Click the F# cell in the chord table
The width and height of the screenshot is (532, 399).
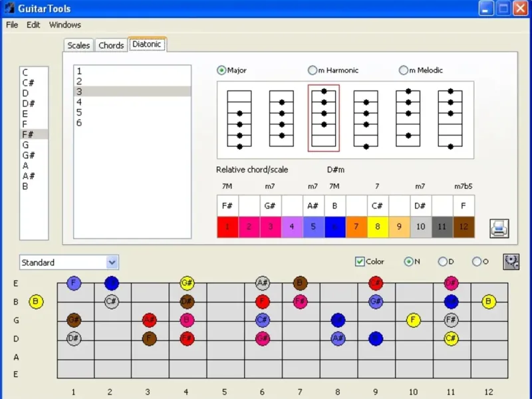227,205
